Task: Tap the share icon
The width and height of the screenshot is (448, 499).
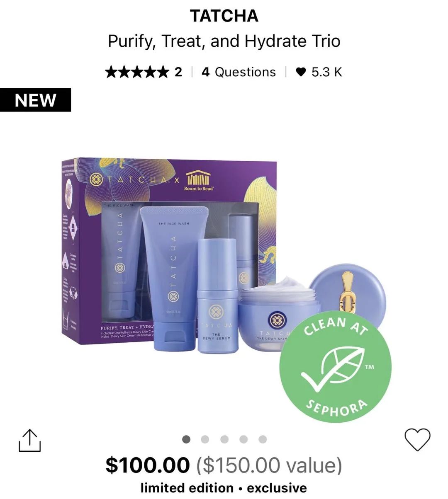Action: (30, 440)
